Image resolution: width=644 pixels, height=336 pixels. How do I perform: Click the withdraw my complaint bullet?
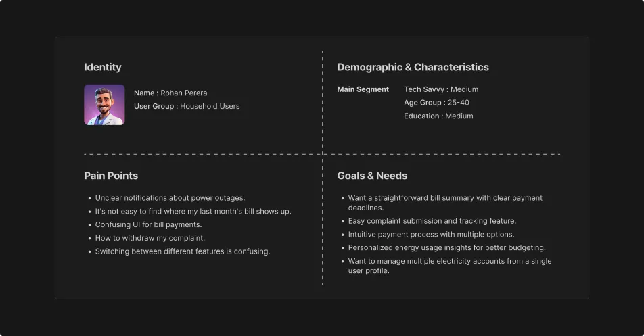point(149,238)
